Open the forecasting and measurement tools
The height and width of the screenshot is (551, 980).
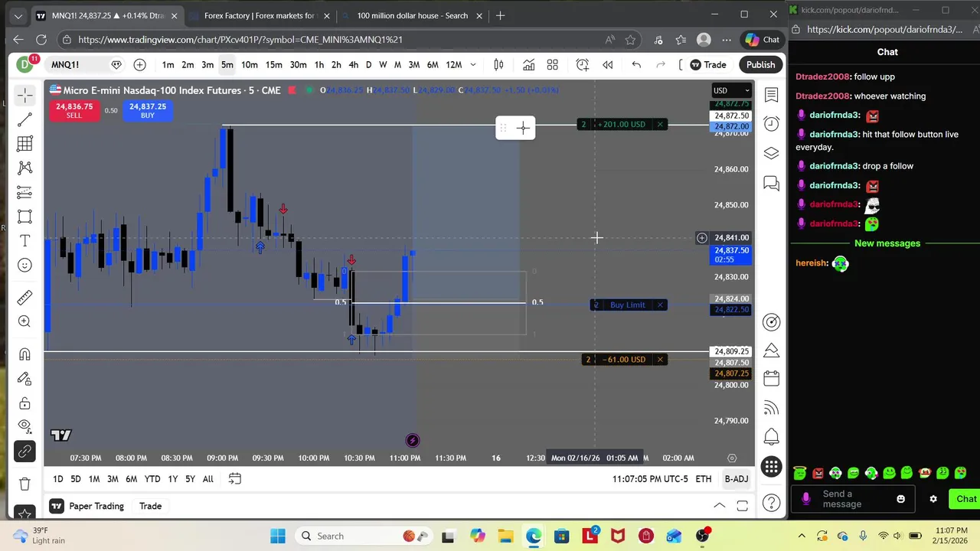(24, 192)
